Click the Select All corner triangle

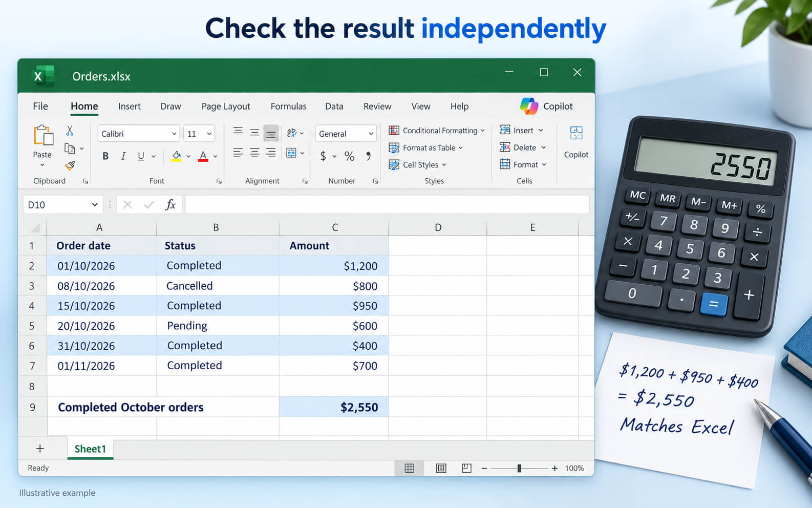pos(35,228)
